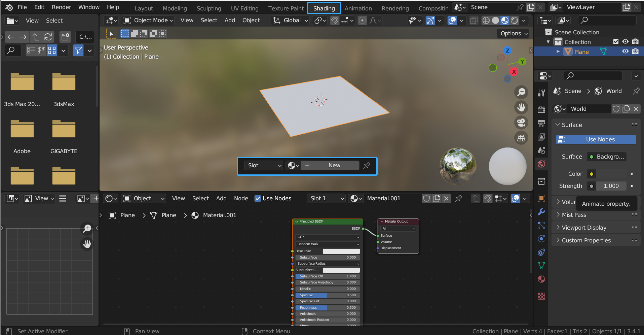
Task: Click Base Color swatch in Principled BSDF
Action: tap(341, 251)
